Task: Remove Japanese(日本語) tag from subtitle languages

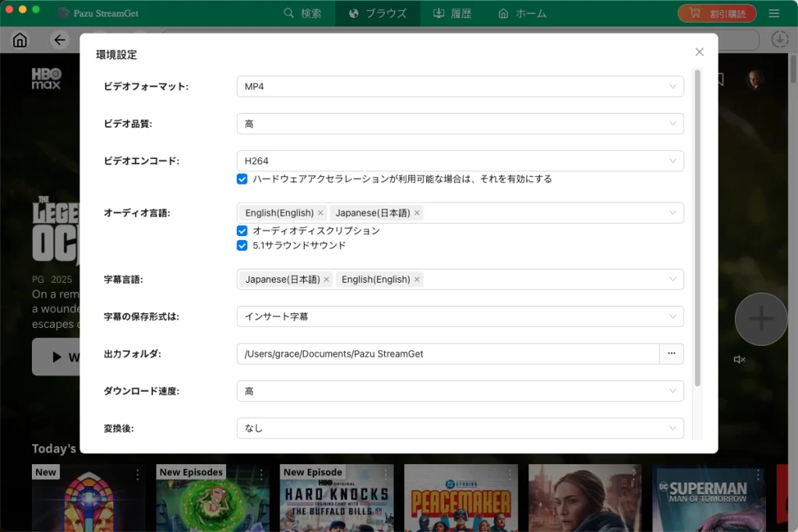Action: [x=327, y=280]
